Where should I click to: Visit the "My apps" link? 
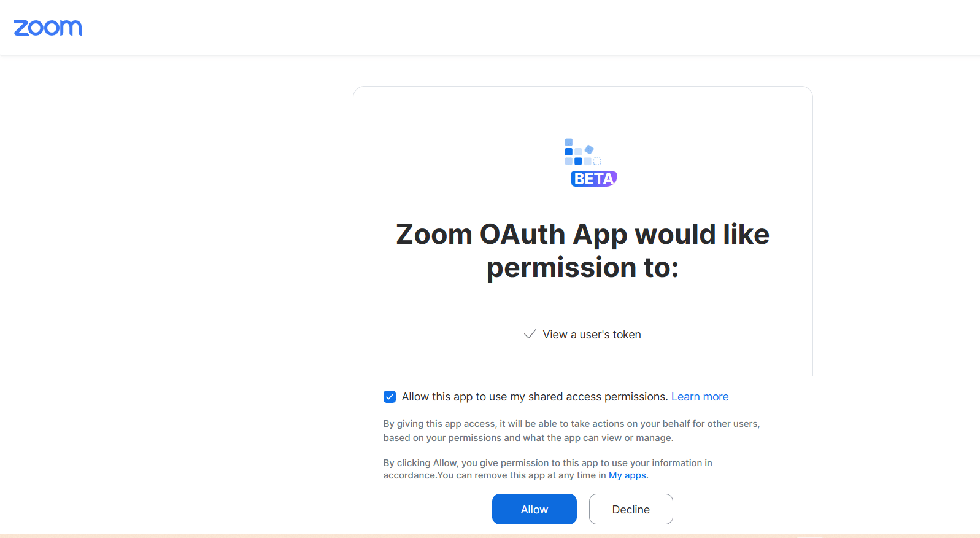627,475
